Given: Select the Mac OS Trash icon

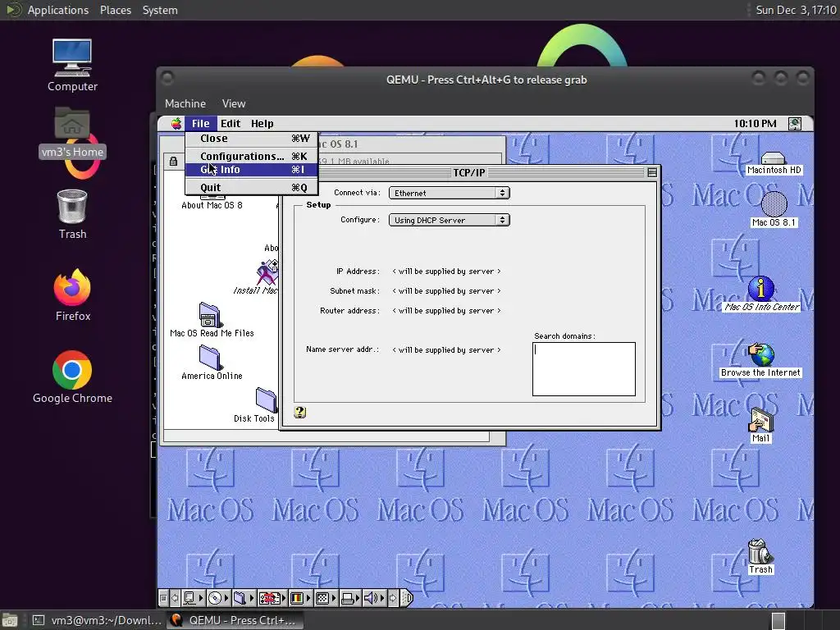Looking at the screenshot, I should [760, 557].
